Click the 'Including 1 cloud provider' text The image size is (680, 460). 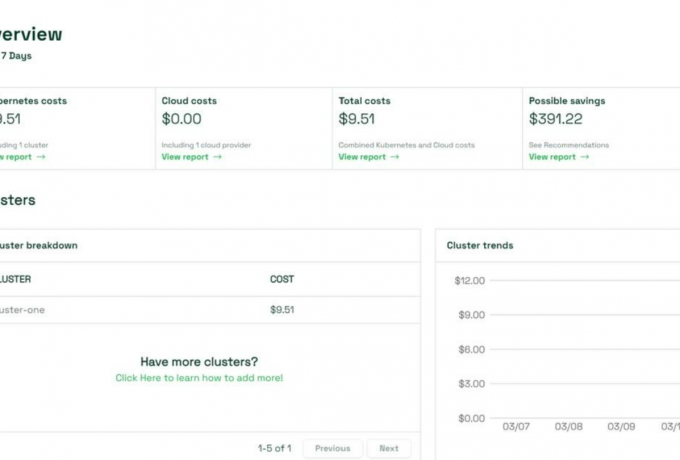point(206,145)
